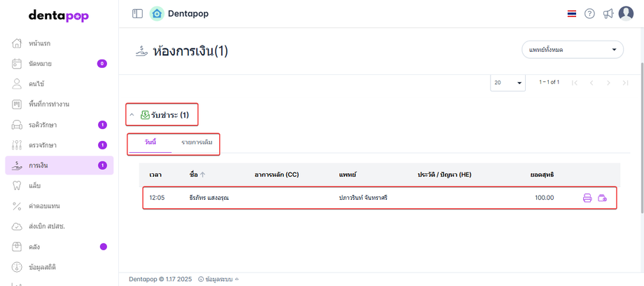Click the Thai flag language icon
The height and width of the screenshot is (286, 644).
pos(572,13)
